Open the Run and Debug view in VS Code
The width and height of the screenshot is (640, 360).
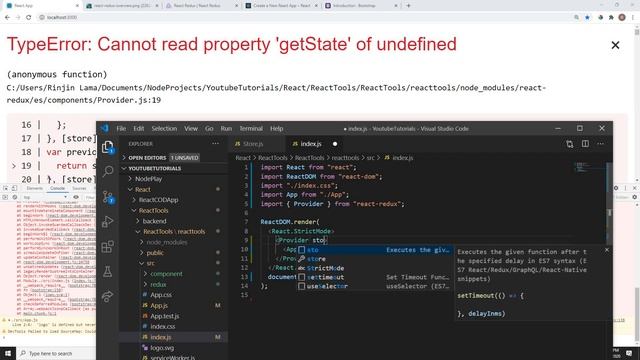tap(108, 222)
